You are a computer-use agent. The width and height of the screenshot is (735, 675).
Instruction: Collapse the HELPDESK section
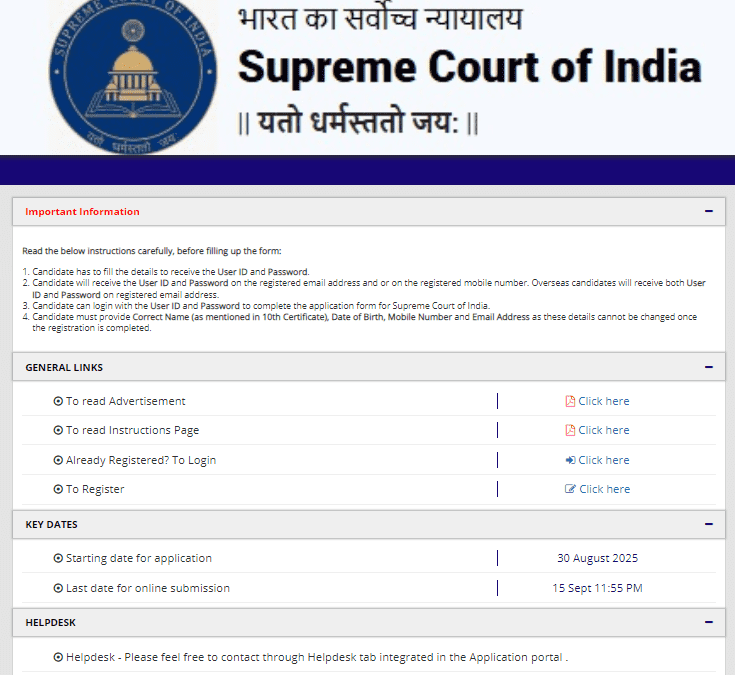point(708,622)
